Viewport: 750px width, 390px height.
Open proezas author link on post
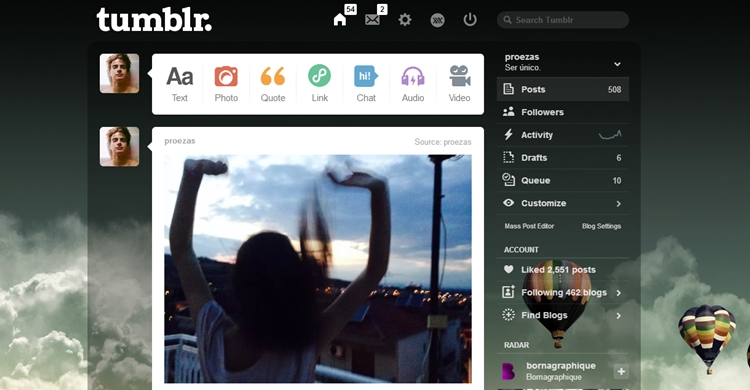(179, 141)
